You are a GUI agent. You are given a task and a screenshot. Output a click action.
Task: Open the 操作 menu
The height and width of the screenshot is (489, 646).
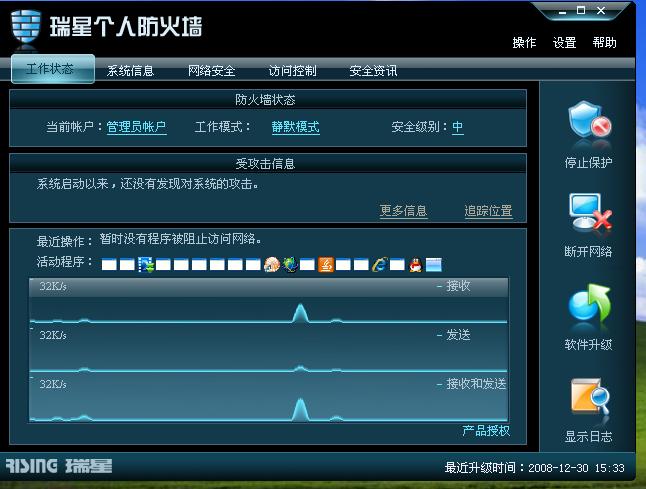pos(524,42)
